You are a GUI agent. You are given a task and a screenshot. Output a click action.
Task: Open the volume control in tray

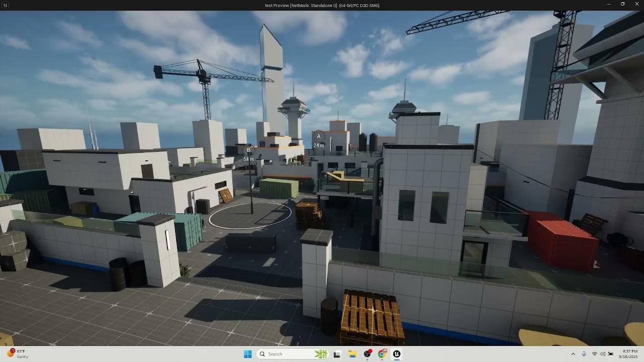[603, 354]
